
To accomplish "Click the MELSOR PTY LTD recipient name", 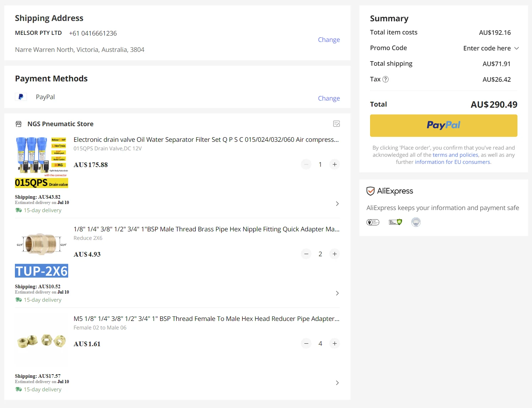I will [x=38, y=33].
